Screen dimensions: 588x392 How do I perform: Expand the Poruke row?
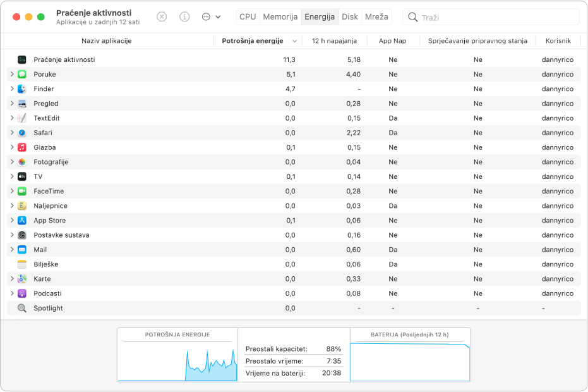click(x=12, y=75)
